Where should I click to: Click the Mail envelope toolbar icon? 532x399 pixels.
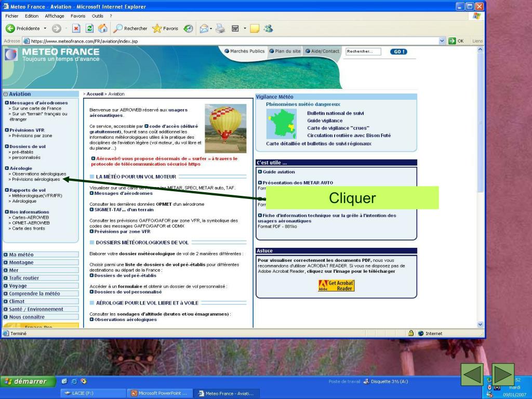204,29
